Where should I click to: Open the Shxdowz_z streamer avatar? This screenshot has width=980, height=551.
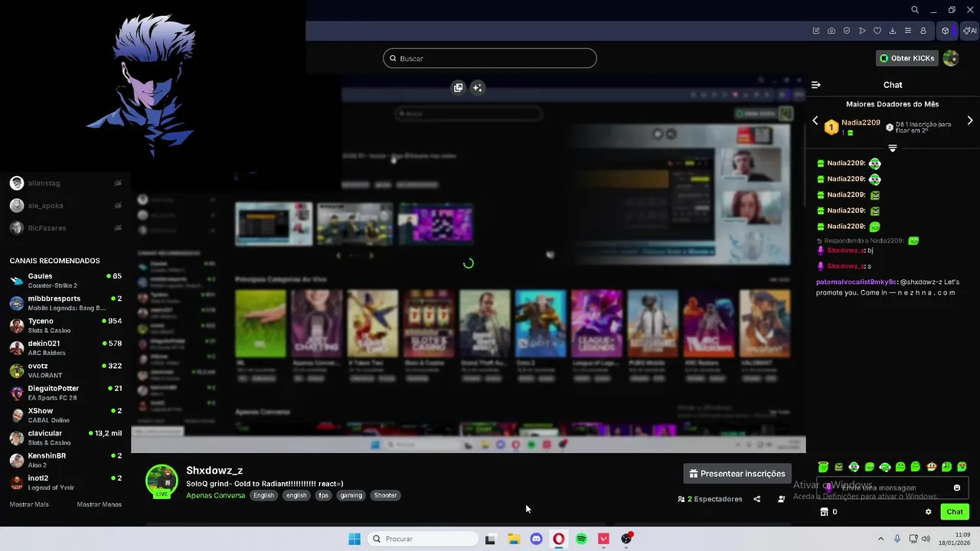click(162, 481)
